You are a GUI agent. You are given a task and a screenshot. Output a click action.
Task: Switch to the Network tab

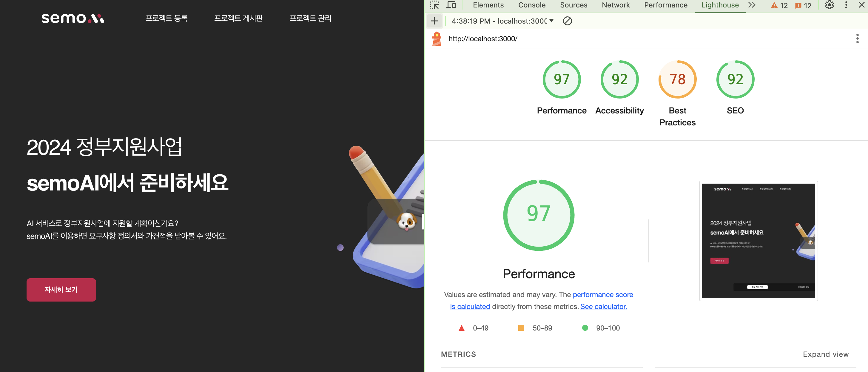[616, 5]
